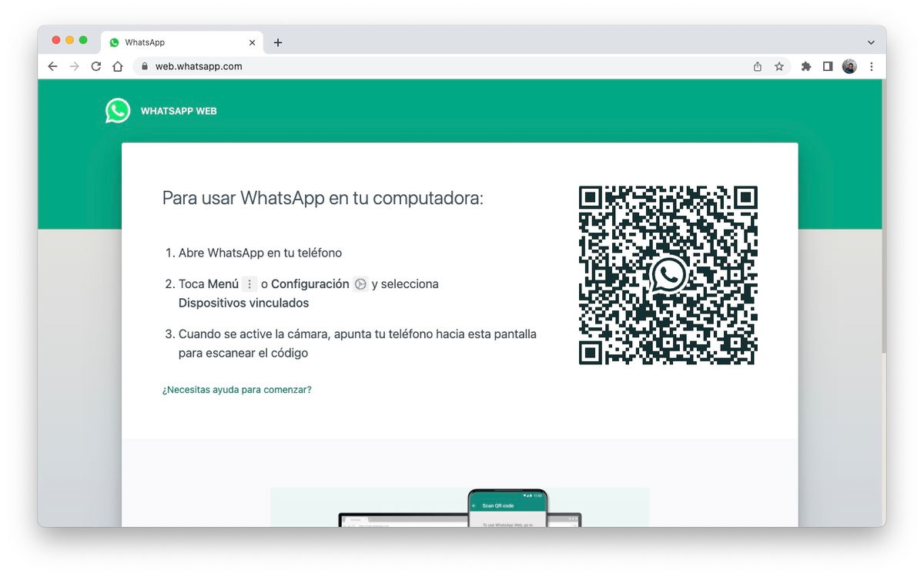Open the share icon in the address bar

coord(757,66)
